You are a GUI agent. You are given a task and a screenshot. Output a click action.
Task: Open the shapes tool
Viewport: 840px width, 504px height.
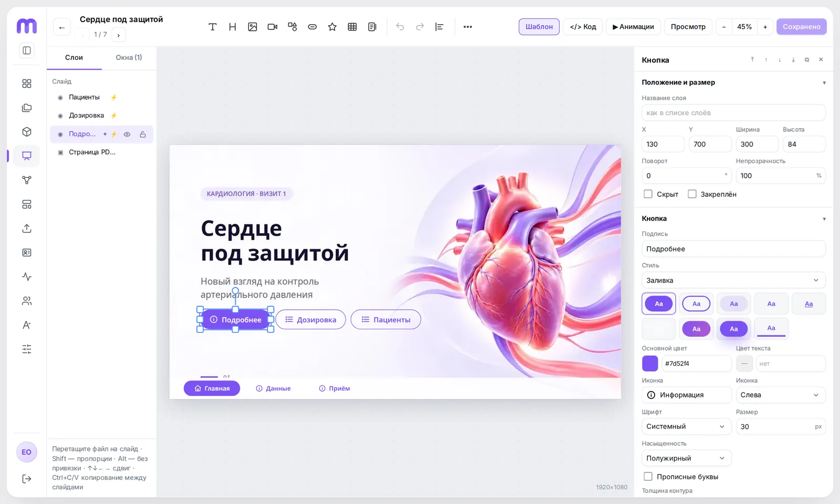click(x=292, y=27)
